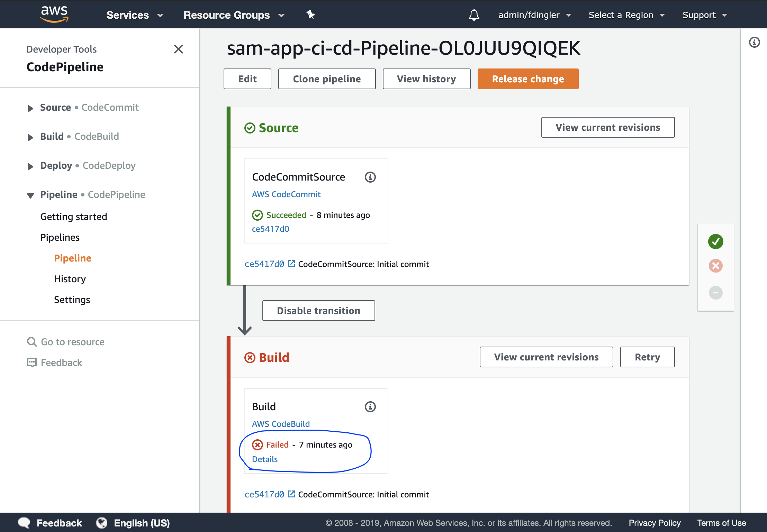Jump to failed stage red X indicator
This screenshot has width=767, height=532.
[x=716, y=266]
